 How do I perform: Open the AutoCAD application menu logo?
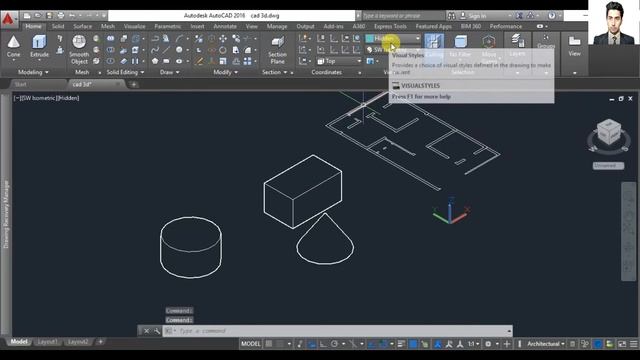pyautogui.click(x=8, y=20)
